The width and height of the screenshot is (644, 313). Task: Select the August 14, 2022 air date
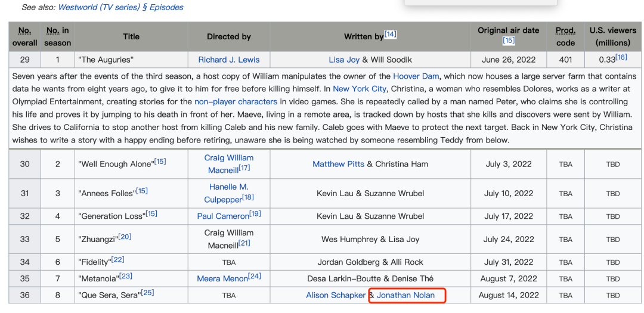pyautogui.click(x=509, y=295)
